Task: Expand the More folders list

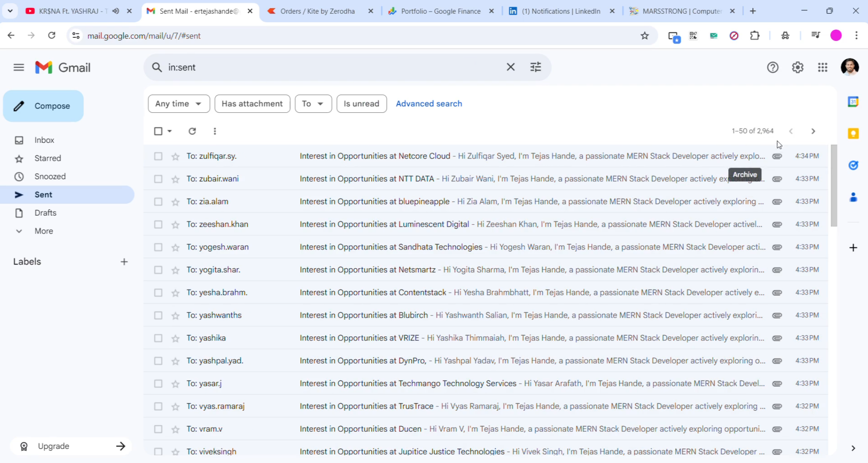Action: click(x=43, y=231)
